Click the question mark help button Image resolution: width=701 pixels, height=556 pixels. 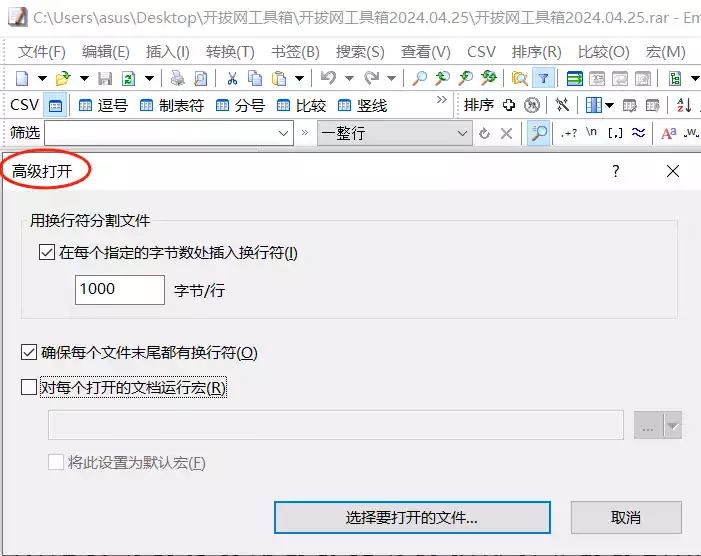click(616, 171)
